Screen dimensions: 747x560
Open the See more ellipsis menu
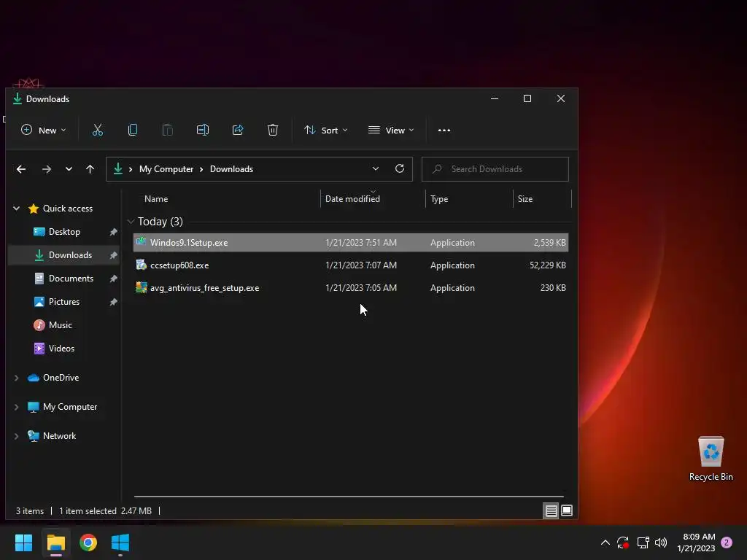point(444,130)
